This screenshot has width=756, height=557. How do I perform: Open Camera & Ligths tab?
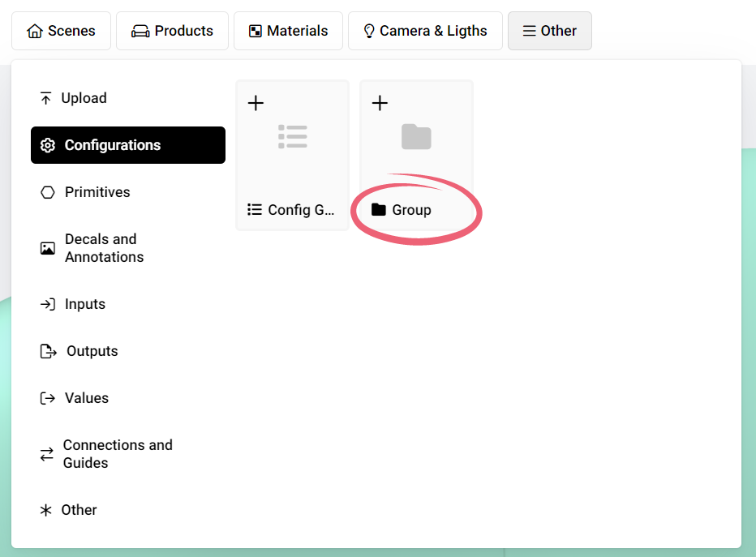pyautogui.click(x=424, y=31)
